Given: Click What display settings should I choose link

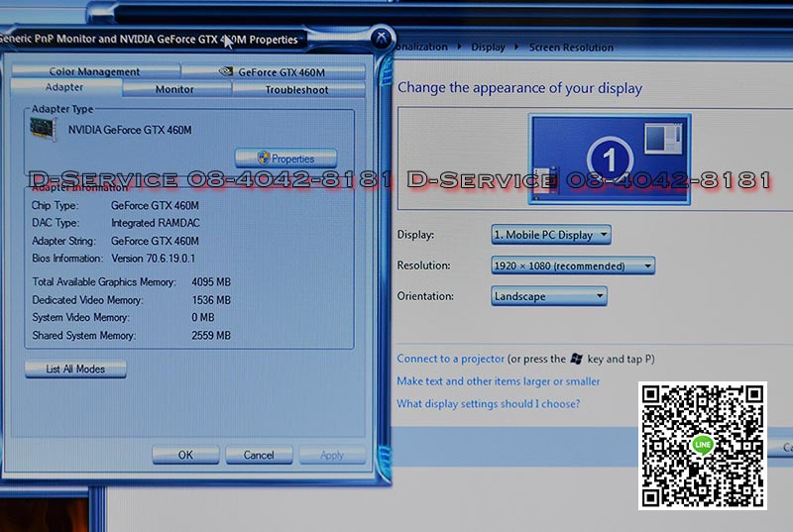Looking at the screenshot, I should [x=488, y=403].
